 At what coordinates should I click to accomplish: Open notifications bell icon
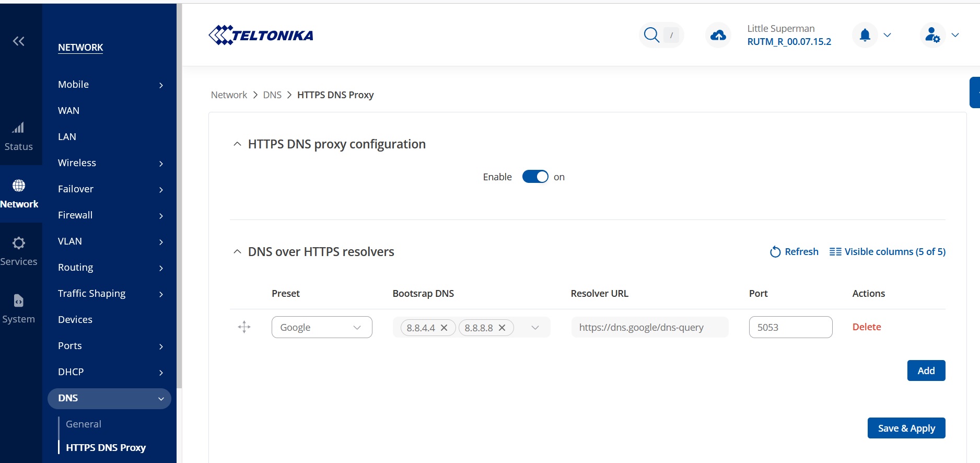pos(865,35)
